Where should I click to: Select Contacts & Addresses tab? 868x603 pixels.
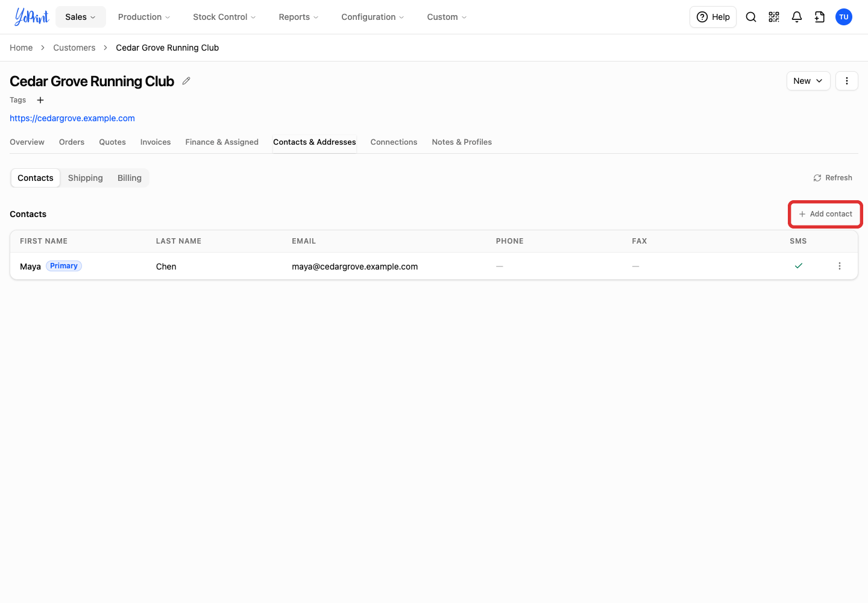[x=315, y=142]
